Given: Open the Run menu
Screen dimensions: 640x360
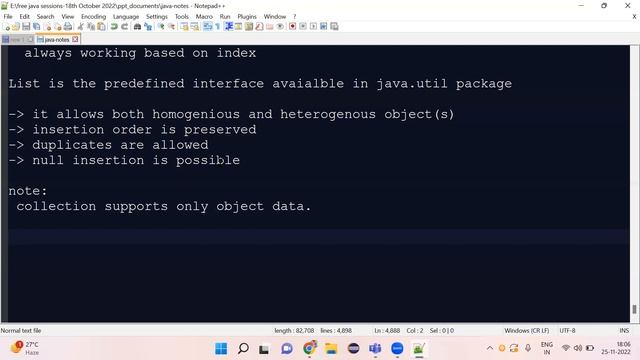Looking at the screenshot, I should [225, 16].
